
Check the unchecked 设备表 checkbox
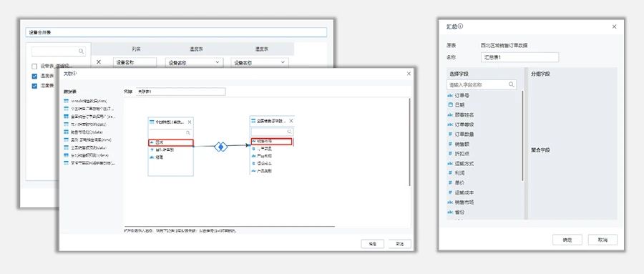[34, 66]
